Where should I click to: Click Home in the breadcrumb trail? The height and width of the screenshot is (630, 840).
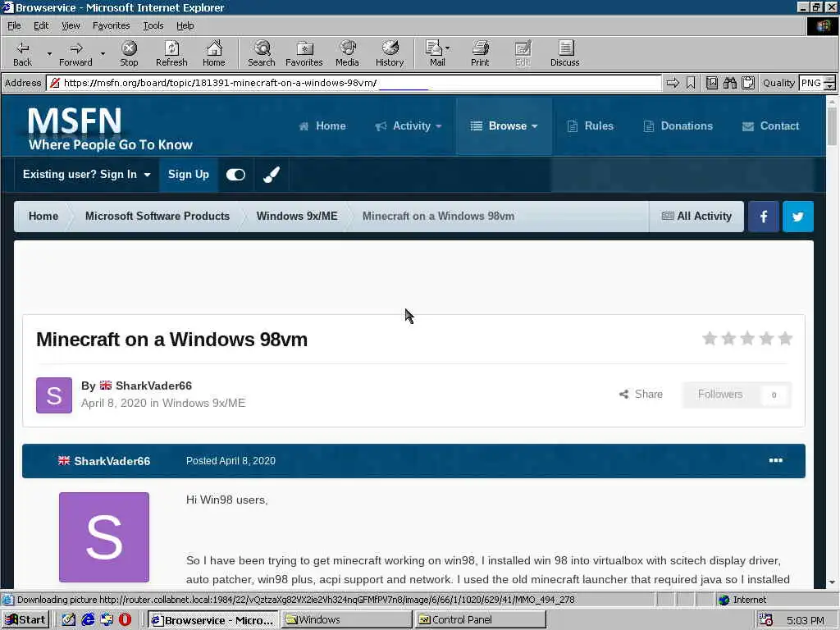pyautogui.click(x=43, y=217)
